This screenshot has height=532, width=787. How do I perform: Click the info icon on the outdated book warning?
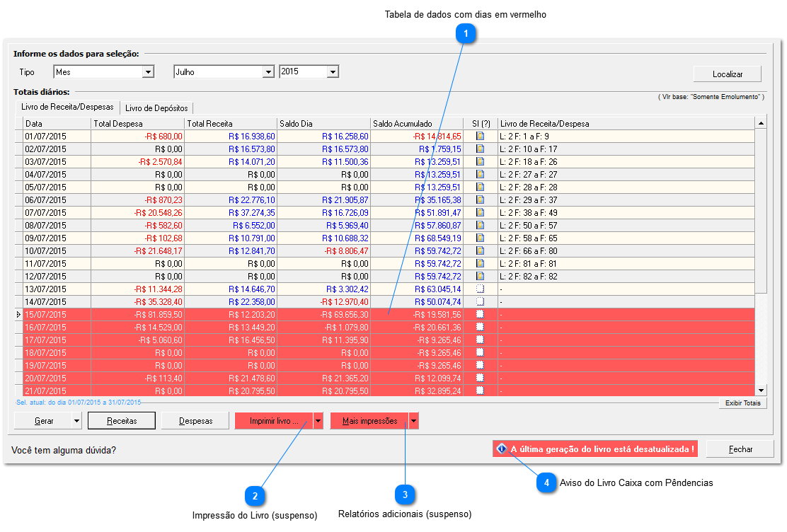501,449
